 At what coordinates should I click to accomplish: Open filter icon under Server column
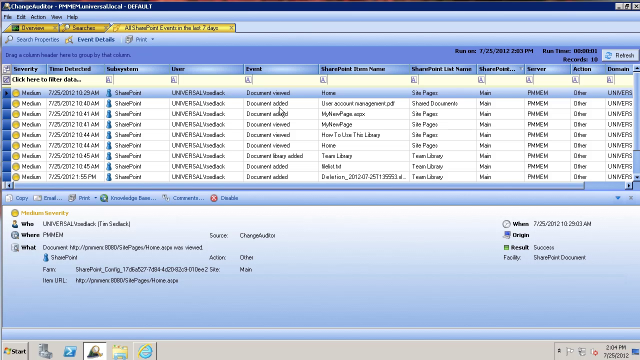point(529,80)
